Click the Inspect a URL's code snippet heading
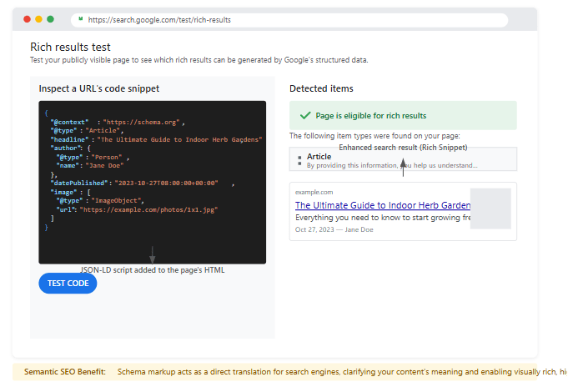This screenshot has height=392, width=573. [99, 88]
